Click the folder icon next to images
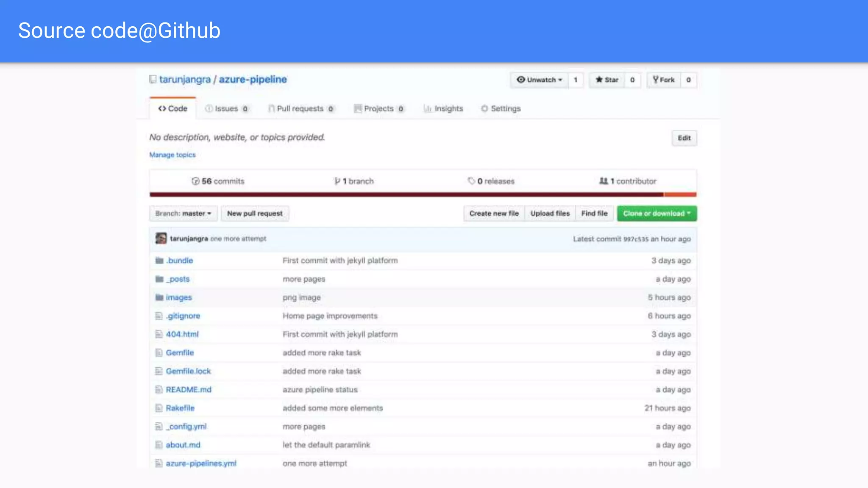This screenshot has width=868, height=488. click(159, 297)
